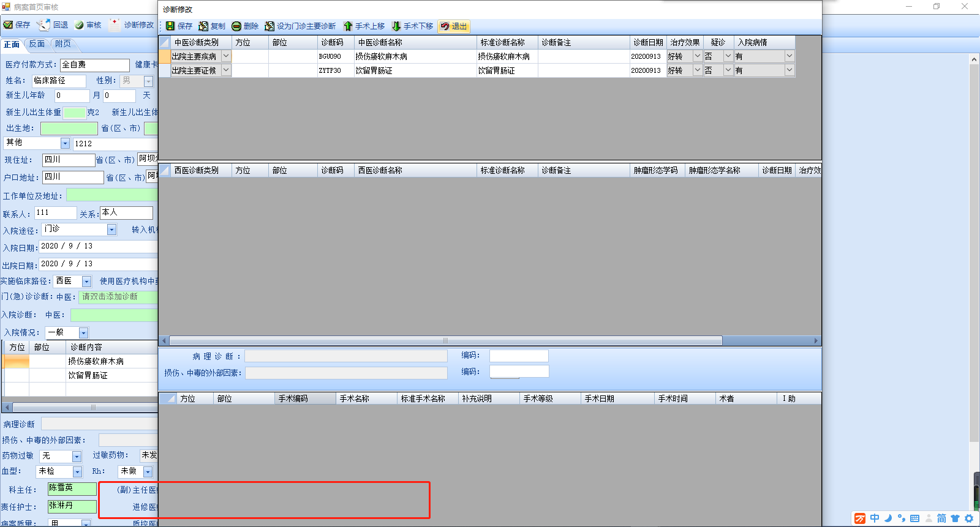The height and width of the screenshot is (527, 980).
Task: Click the 病理诊断 field in 诊断修改
Action: [x=346, y=356]
